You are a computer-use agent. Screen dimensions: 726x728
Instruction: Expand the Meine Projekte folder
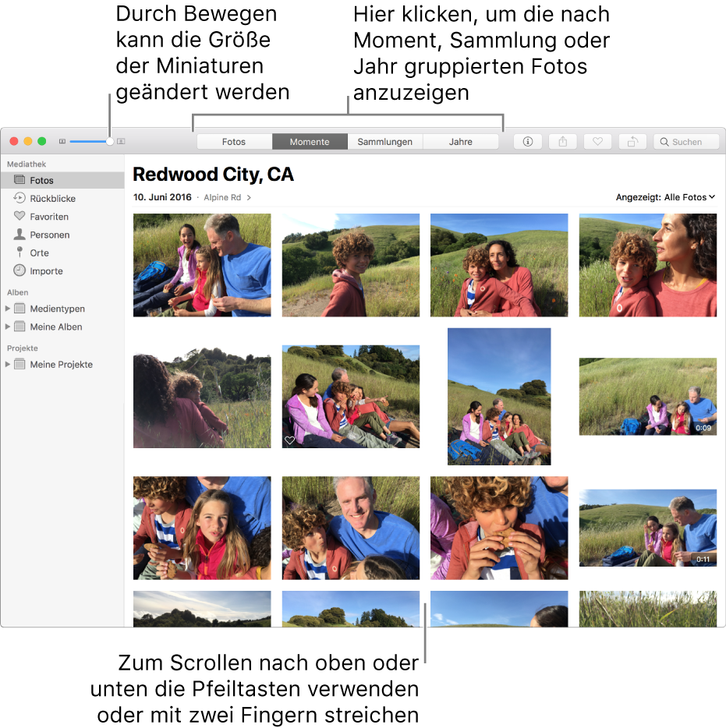click(x=9, y=365)
